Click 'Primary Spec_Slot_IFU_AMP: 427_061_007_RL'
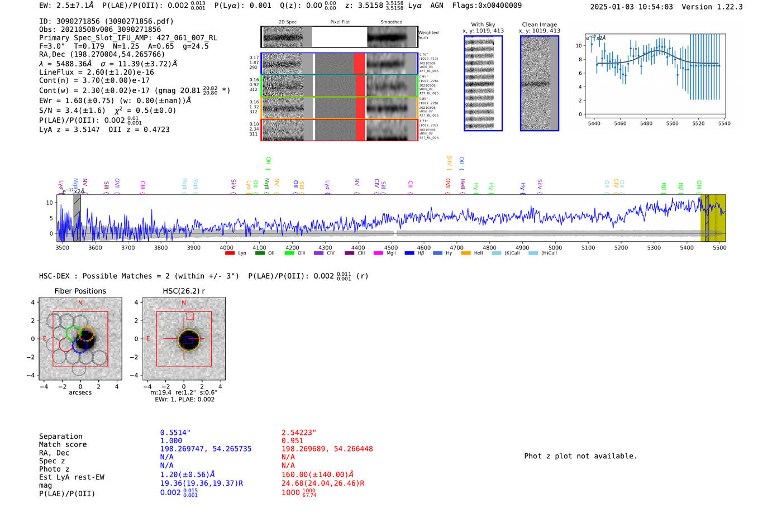 [128, 38]
